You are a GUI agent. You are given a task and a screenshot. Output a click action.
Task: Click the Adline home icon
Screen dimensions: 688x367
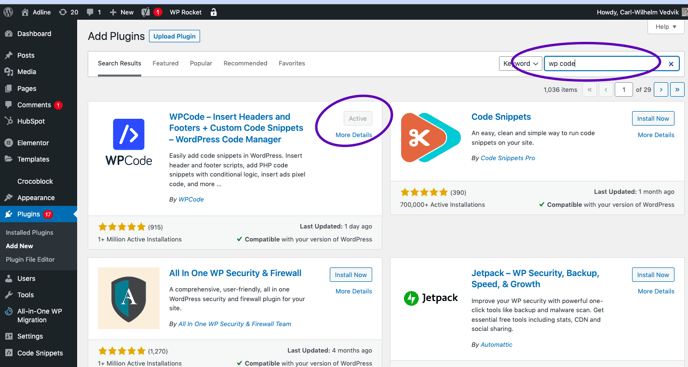pyautogui.click(x=25, y=12)
